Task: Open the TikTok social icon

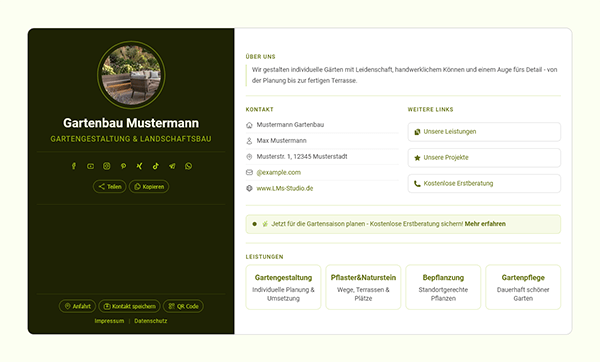Action: tap(156, 166)
